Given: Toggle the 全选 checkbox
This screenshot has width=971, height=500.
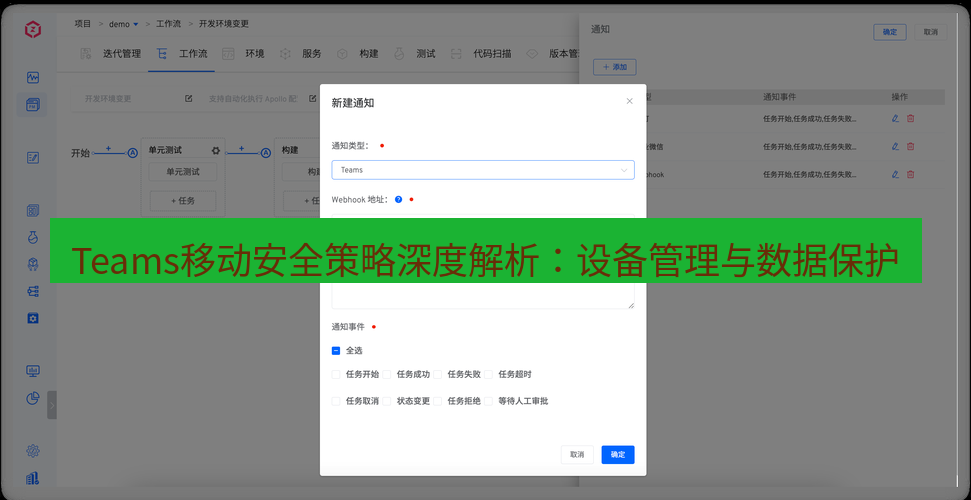Looking at the screenshot, I should tap(336, 351).
